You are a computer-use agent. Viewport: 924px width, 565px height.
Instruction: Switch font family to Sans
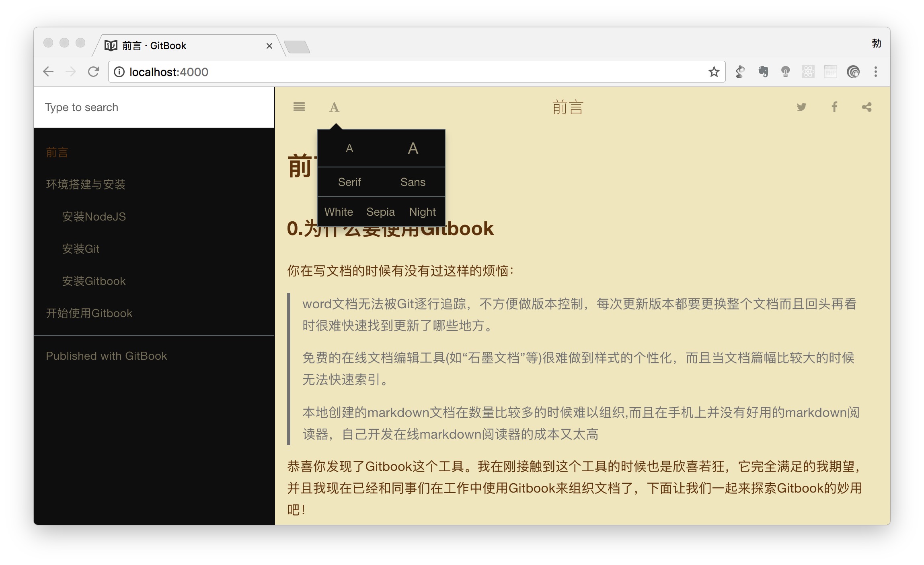(413, 182)
